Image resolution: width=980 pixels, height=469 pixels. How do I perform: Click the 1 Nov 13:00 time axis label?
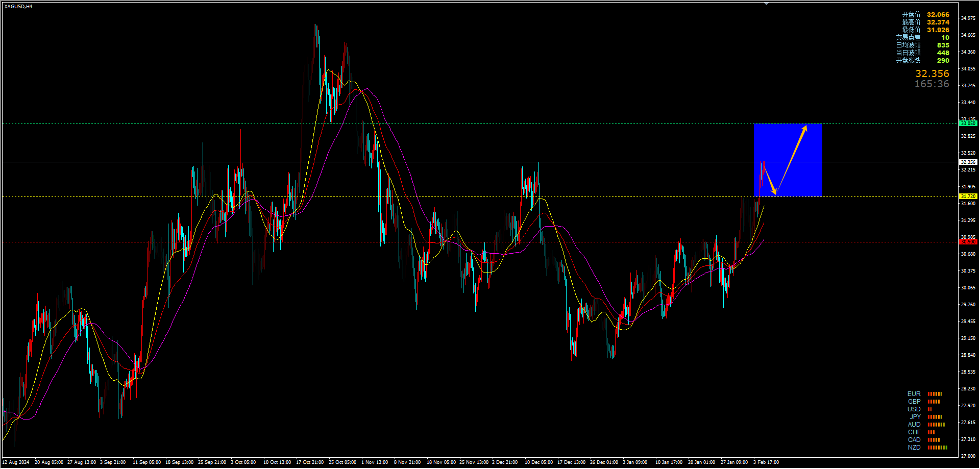point(375,462)
